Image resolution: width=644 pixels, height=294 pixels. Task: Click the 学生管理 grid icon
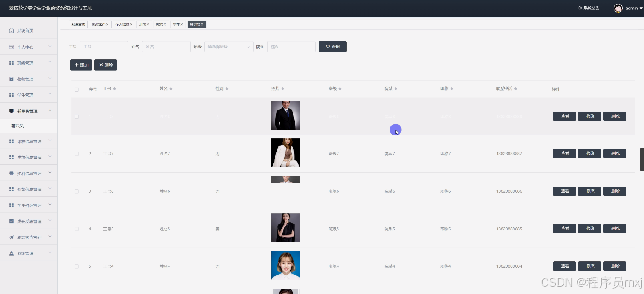[10, 95]
